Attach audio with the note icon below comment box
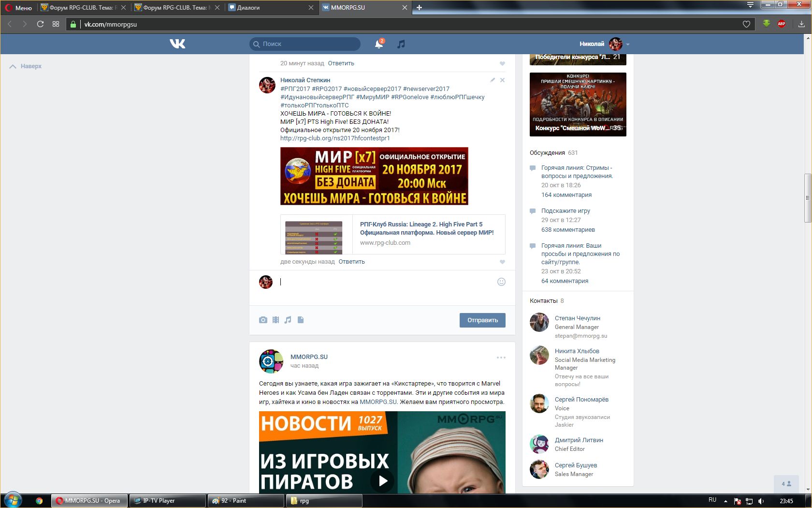The image size is (812, 508). point(288,320)
